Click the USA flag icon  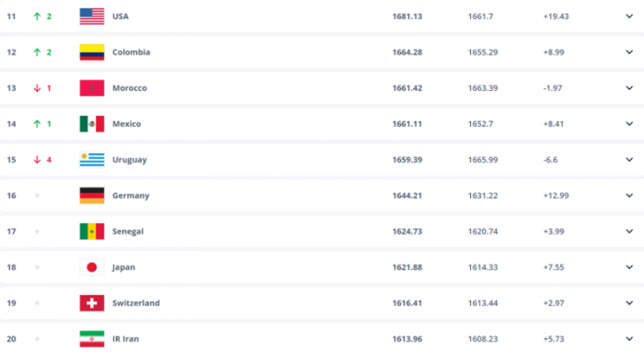coord(92,17)
